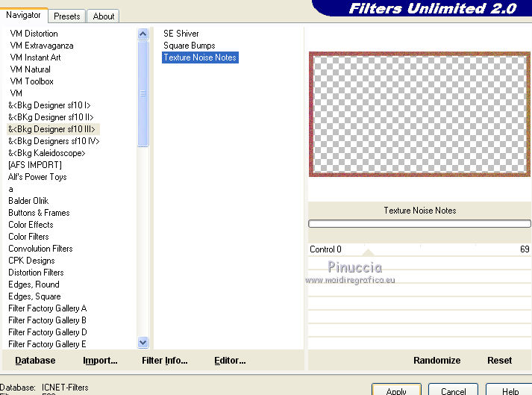The height and width of the screenshot is (395, 532).
Task: Select the CPK Designs category
Action: pyautogui.click(x=31, y=261)
